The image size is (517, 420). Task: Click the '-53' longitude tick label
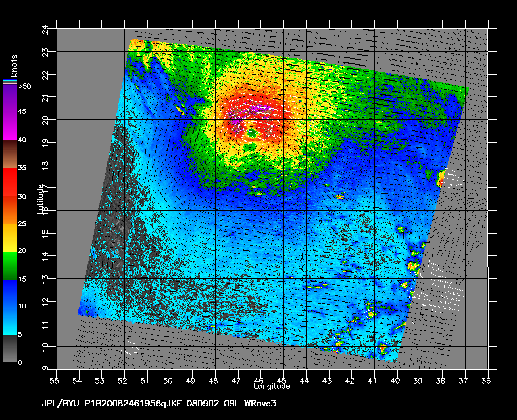pos(97,381)
